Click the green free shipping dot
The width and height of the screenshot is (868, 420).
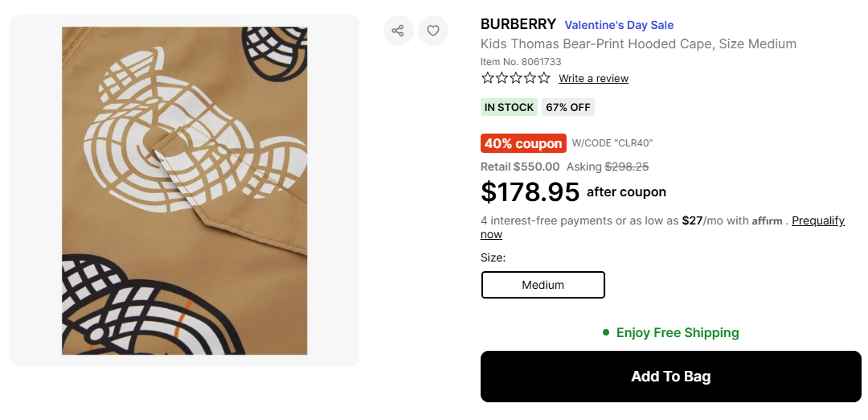click(x=606, y=332)
